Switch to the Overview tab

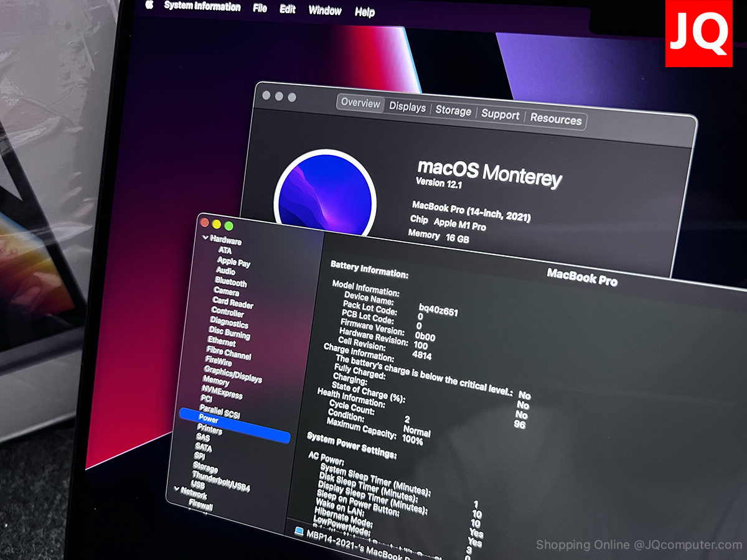tap(360, 103)
